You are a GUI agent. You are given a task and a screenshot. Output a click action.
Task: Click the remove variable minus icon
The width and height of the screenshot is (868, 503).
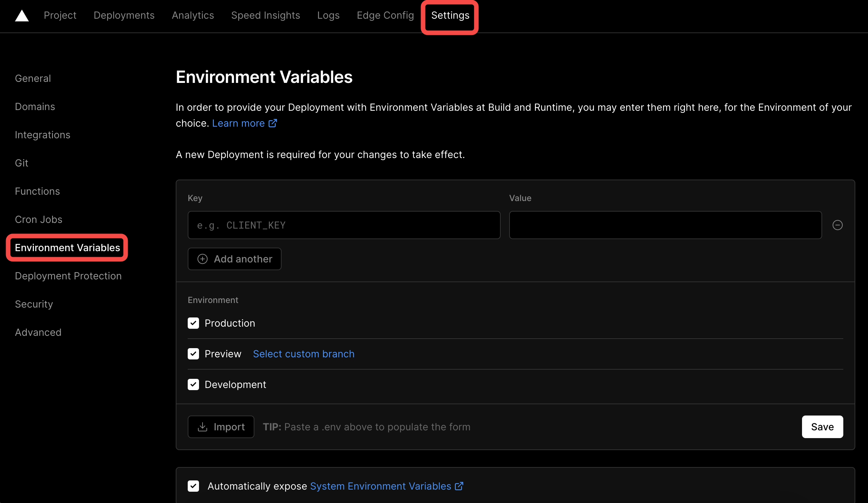837,225
